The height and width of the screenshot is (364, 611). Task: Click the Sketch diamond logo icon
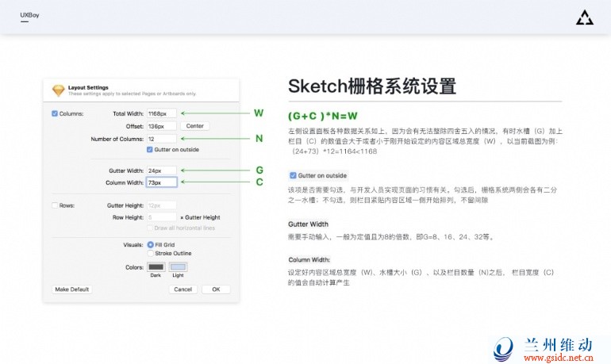click(58, 89)
